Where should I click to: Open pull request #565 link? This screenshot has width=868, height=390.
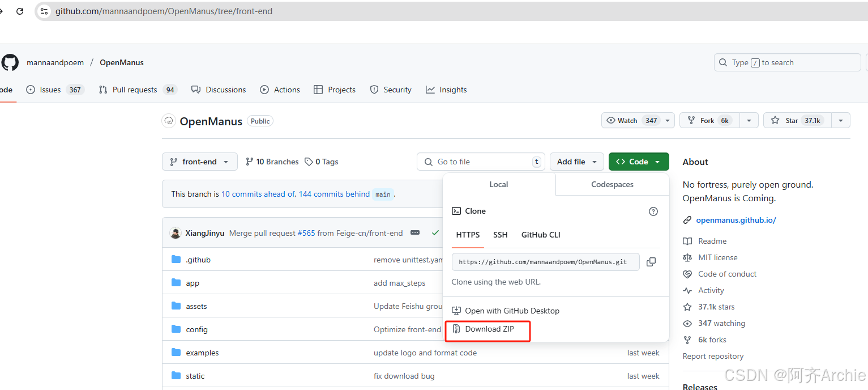pos(306,233)
